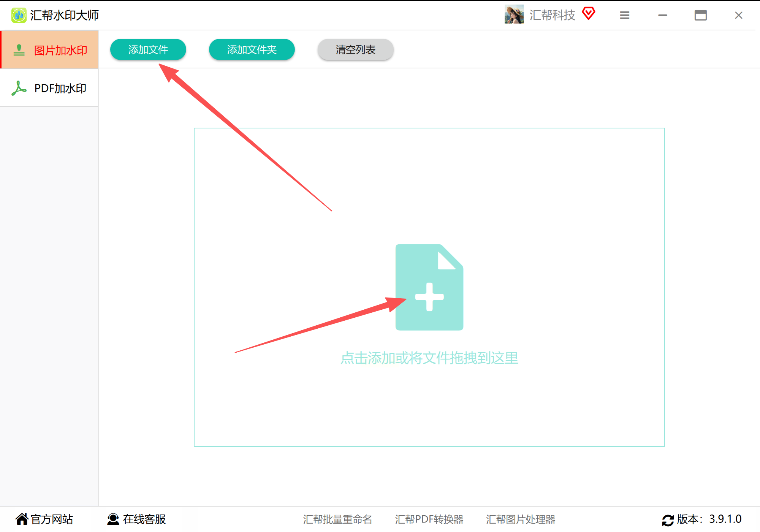Click the 在线客服 headset icon

point(113,519)
